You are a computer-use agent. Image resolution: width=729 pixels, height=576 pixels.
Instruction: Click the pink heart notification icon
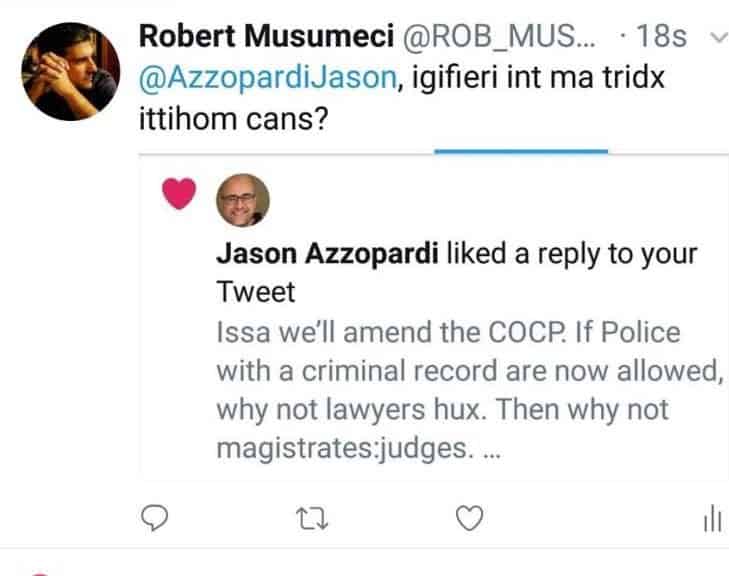(180, 196)
